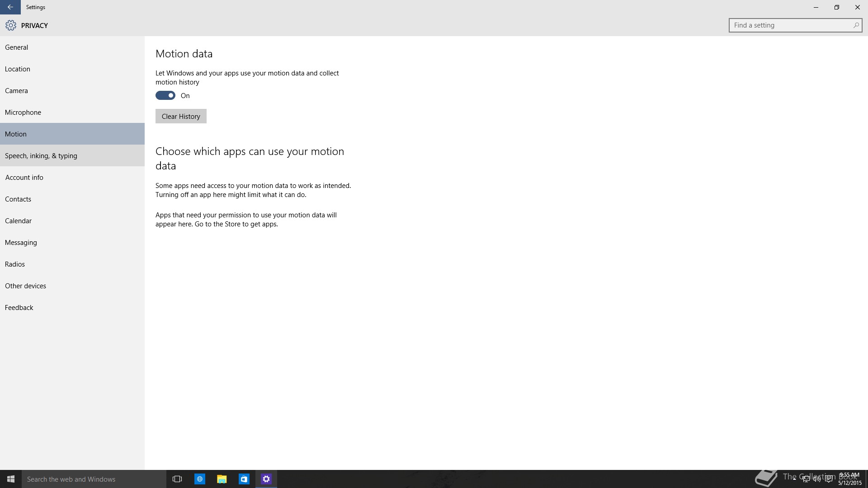This screenshot has width=868, height=488.
Task: Open the Microphone privacy section
Action: click(72, 112)
